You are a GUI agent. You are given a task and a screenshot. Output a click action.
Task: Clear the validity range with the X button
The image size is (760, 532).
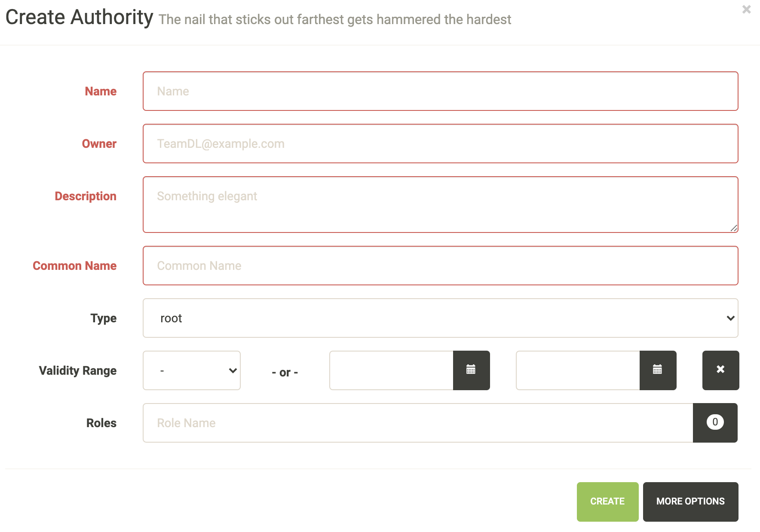(720, 370)
